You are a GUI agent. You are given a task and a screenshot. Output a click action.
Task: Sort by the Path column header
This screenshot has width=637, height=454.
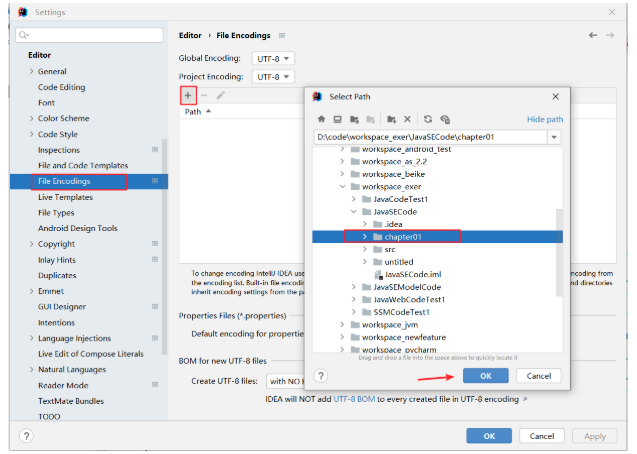(197, 112)
